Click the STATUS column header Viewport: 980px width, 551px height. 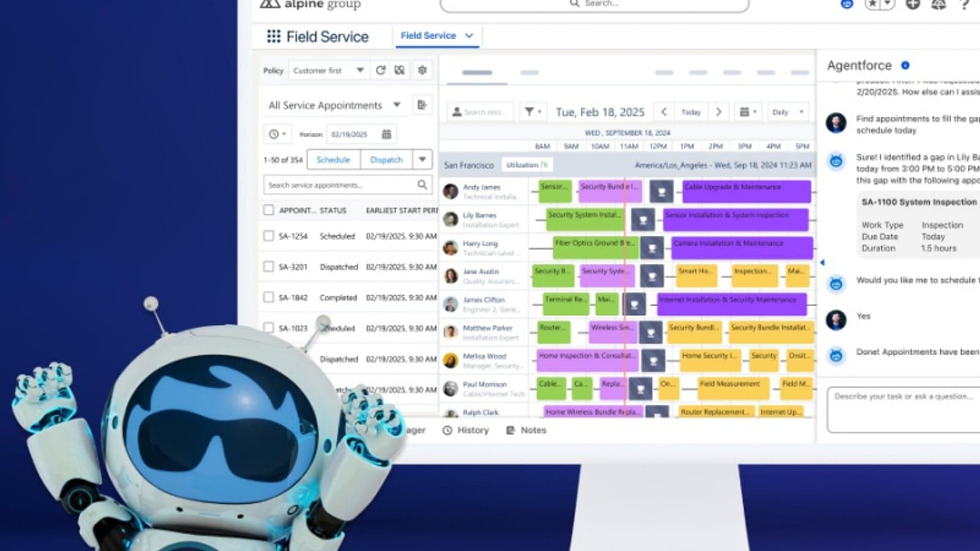pyautogui.click(x=333, y=210)
